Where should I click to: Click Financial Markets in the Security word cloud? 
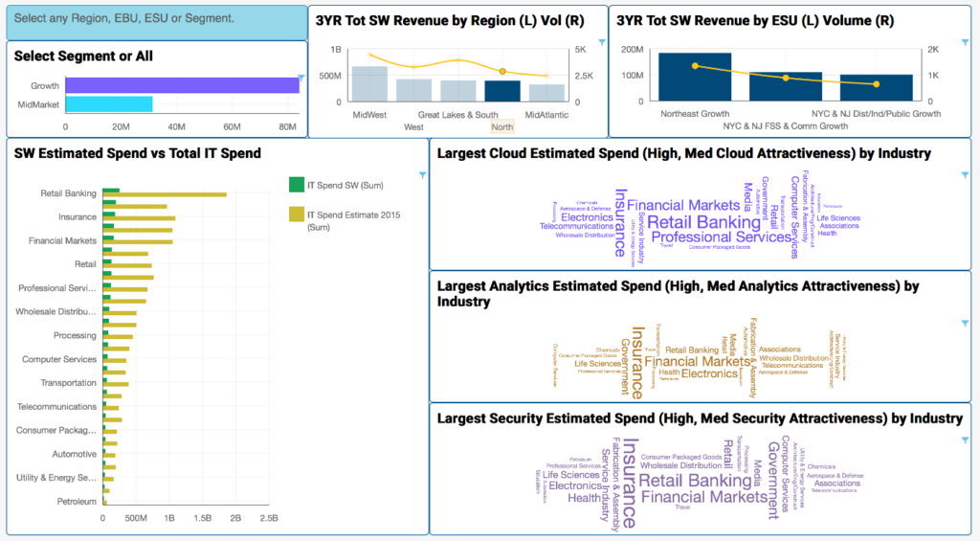(x=704, y=497)
